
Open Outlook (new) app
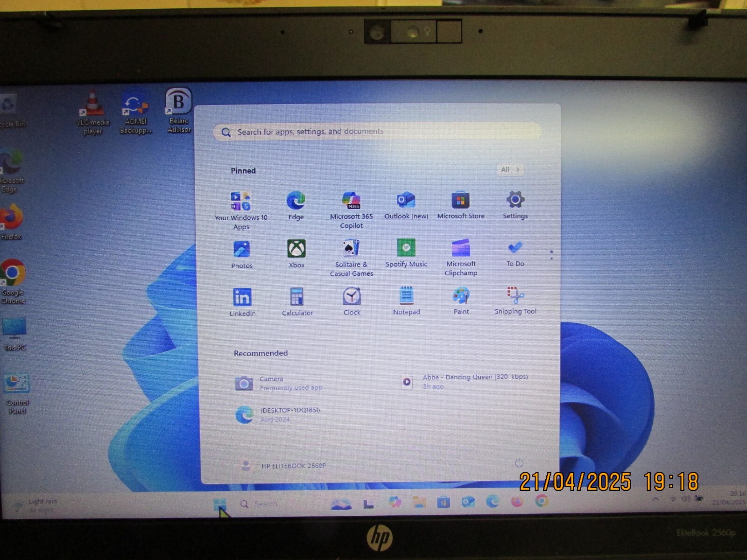(406, 205)
